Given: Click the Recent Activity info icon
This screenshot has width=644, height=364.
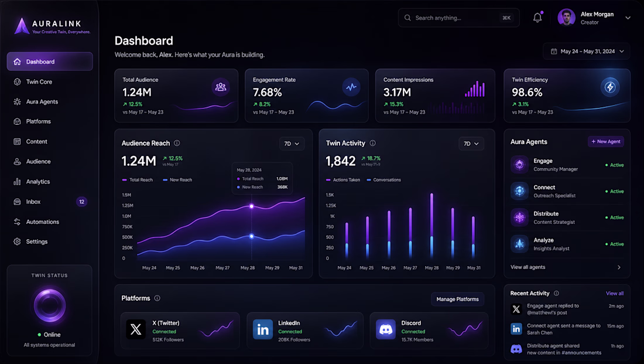Looking at the screenshot, I should pyautogui.click(x=557, y=293).
